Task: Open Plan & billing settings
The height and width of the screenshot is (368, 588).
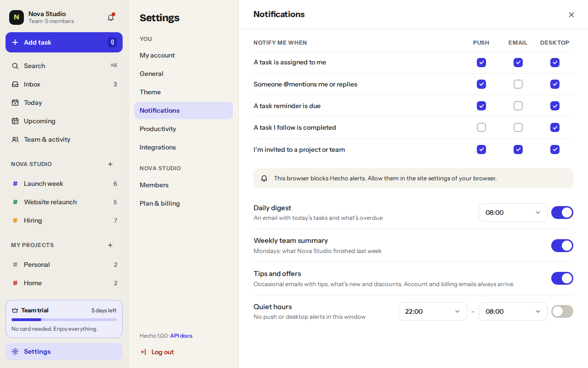Action: pyautogui.click(x=183, y=203)
